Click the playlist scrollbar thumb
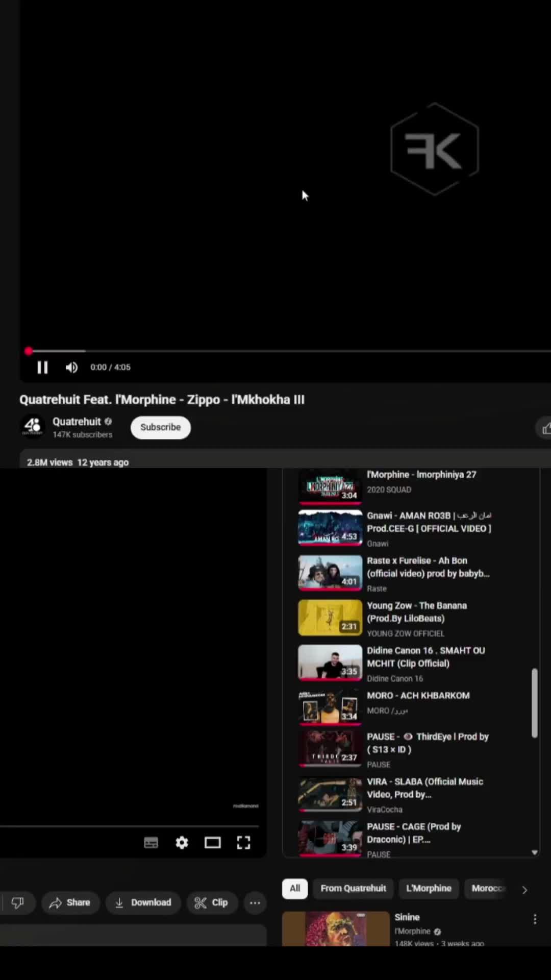Viewport: 551px width, 980px height. 535,703
